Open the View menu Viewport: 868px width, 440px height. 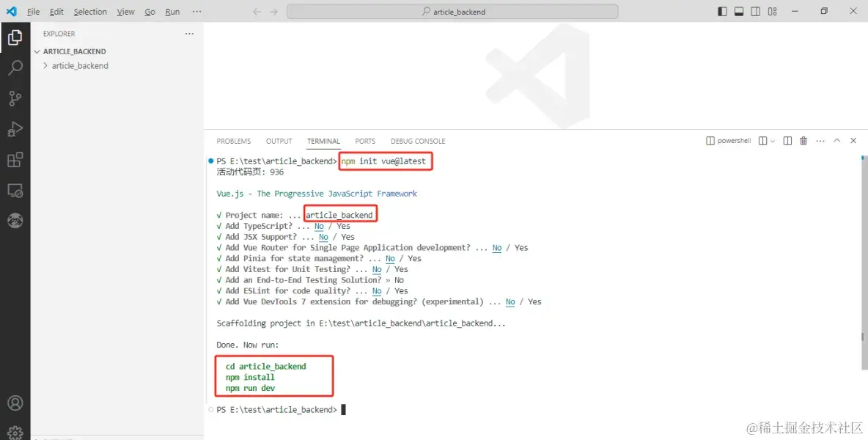coord(125,12)
